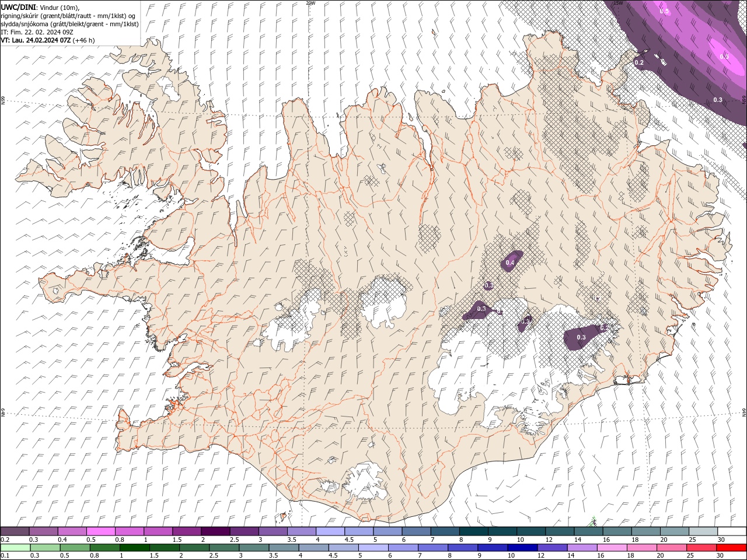The width and height of the screenshot is (747, 560).
Task: Pick the 0.8 swatch in the upper snow scale
Action: (x=130, y=531)
